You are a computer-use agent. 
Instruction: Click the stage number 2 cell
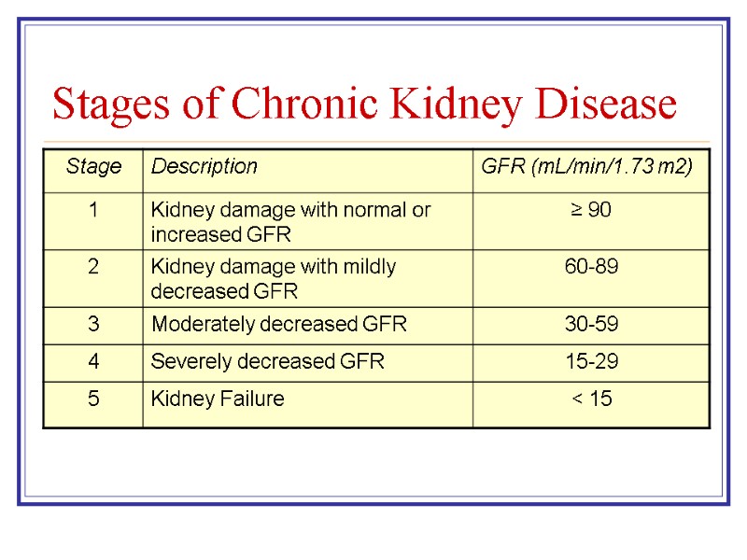(x=93, y=267)
